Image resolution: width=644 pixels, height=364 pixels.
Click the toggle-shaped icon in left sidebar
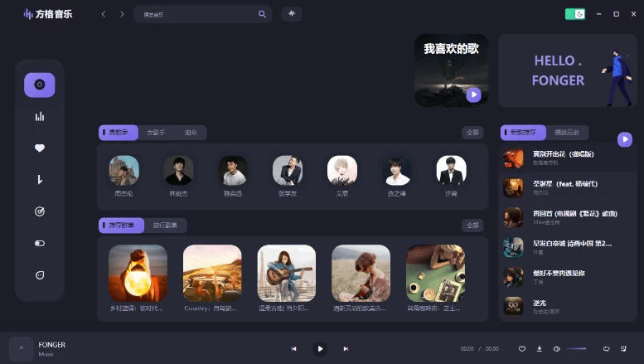click(x=39, y=243)
